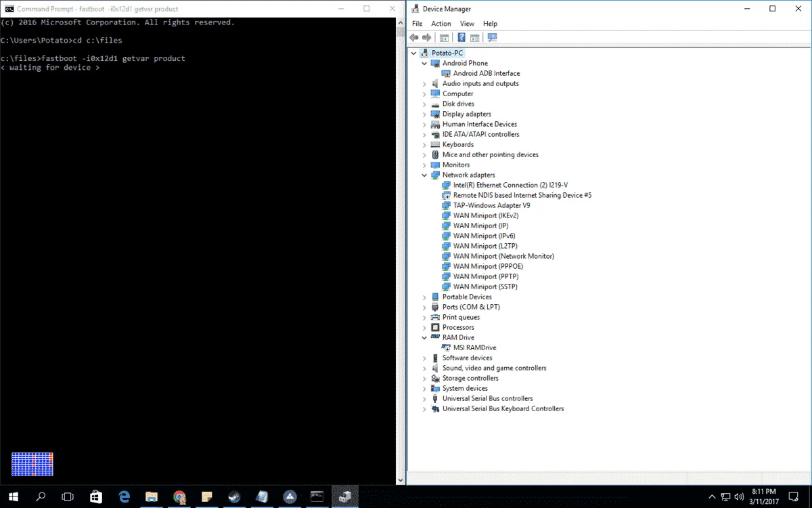Open Steam from the taskbar

click(x=234, y=496)
